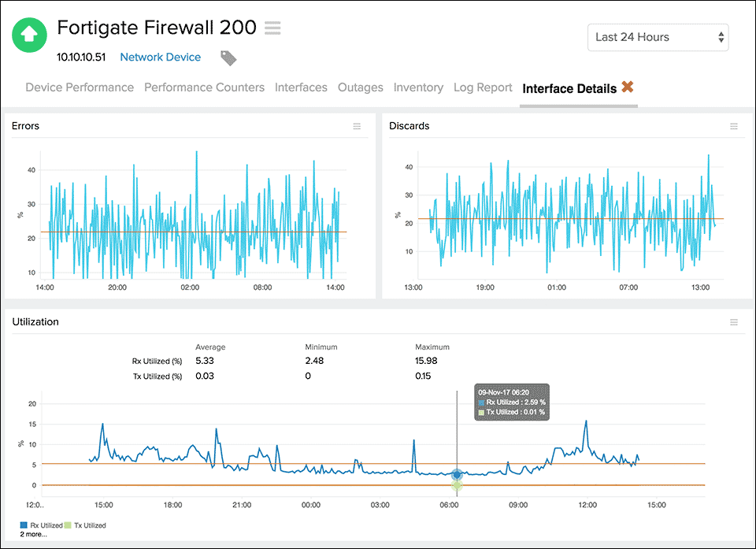756x549 pixels.
Task: Open the Utilization chart options menu
Action: tap(733, 322)
